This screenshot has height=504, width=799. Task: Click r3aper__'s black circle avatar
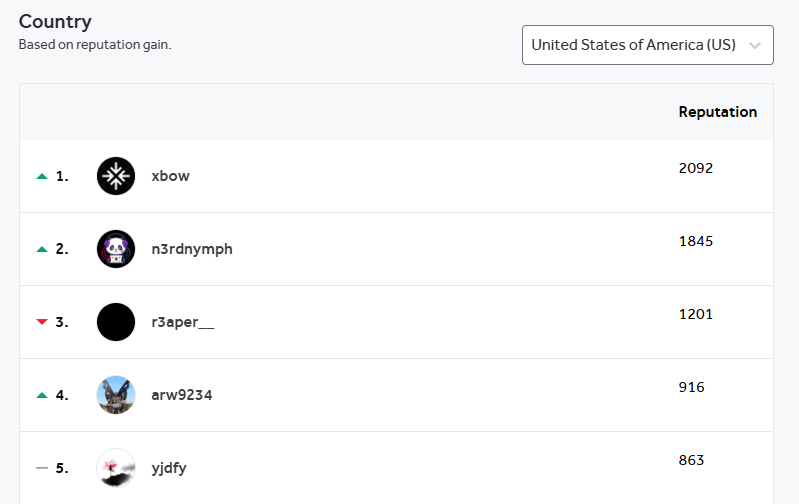tap(116, 322)
